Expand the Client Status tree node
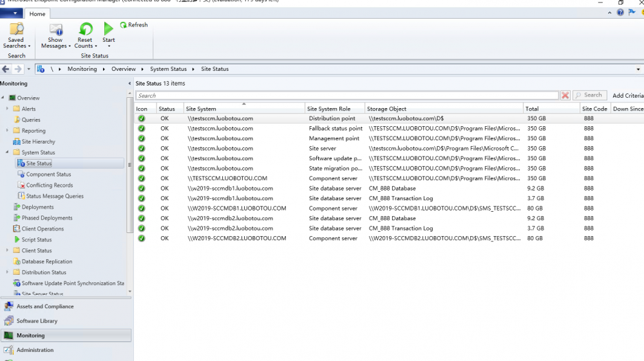This screenshot has width=644, height=361. 7,250
